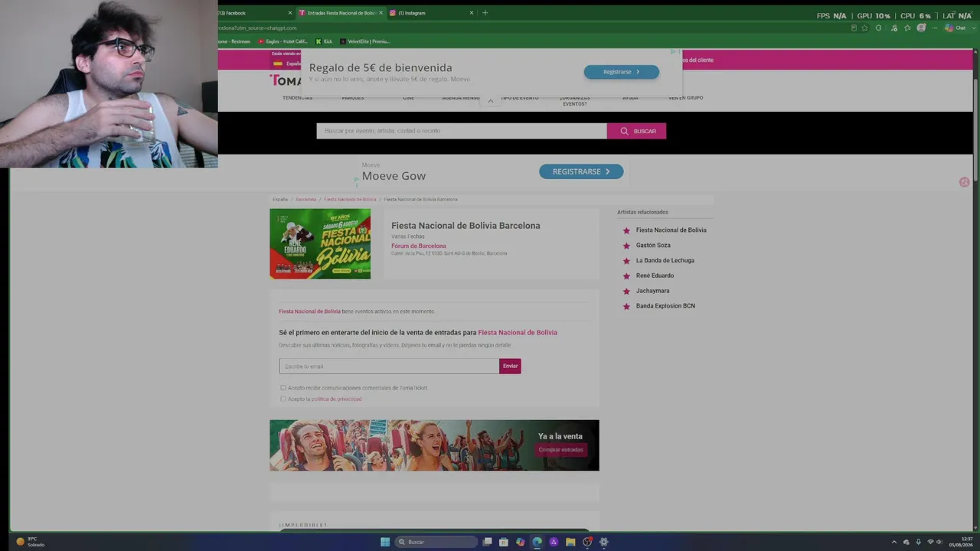Open the VelvetElite bookmark
The image size is (980, 551).
click(365, 41)
